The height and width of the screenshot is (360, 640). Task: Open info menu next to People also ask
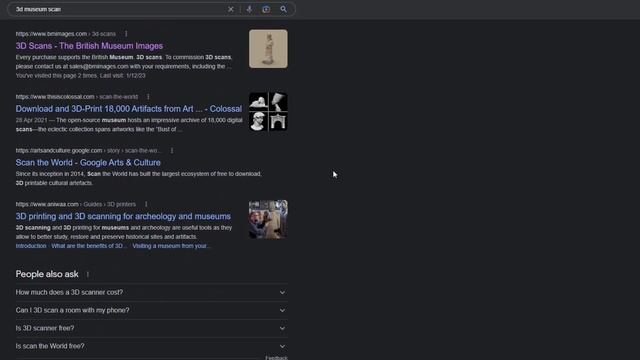(88, 274)
